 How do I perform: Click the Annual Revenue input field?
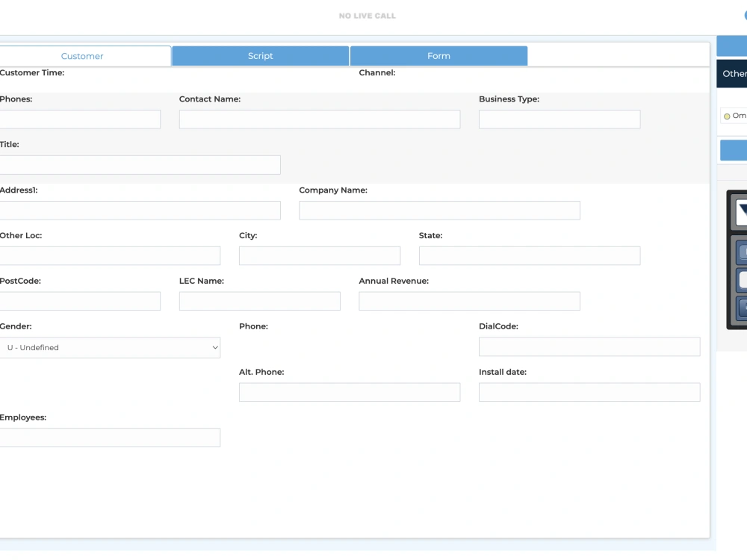coord(469,301)
